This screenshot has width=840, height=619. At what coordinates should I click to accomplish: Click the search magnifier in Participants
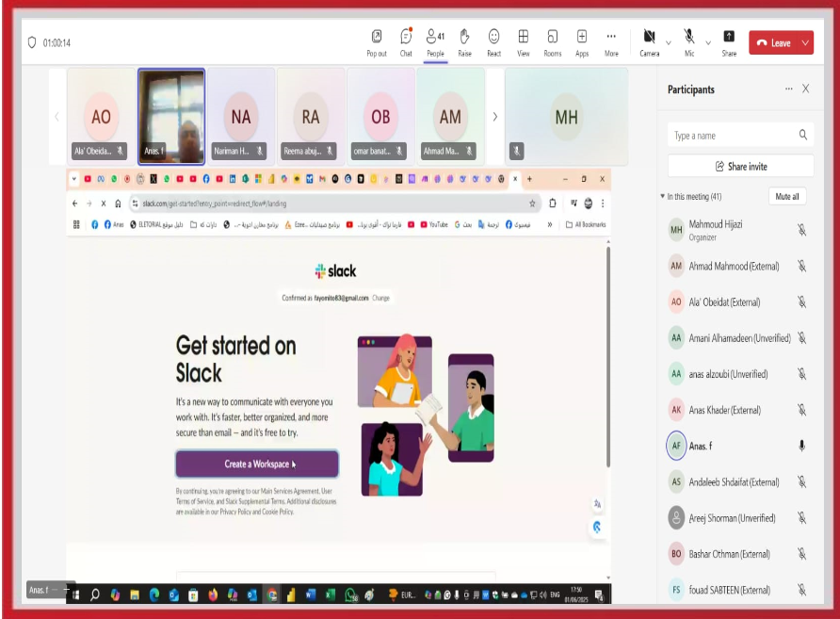coord(803,135)
